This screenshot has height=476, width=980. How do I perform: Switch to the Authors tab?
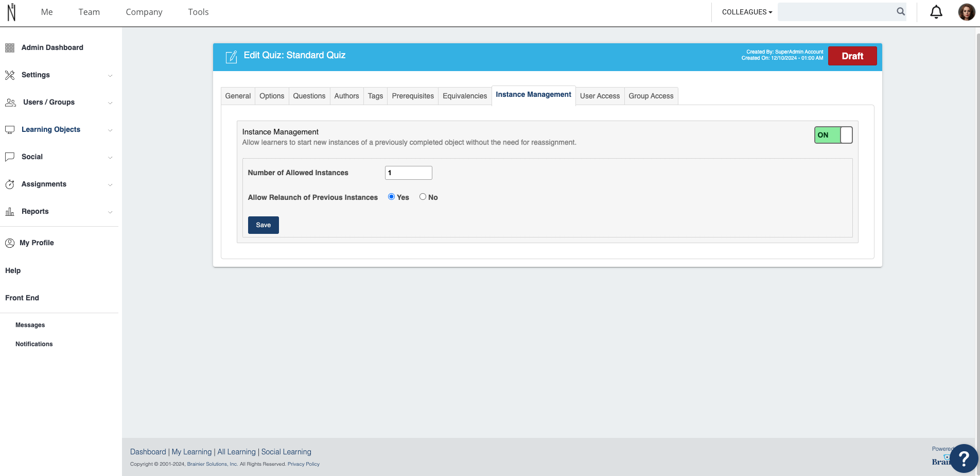[x=346, y=96]
